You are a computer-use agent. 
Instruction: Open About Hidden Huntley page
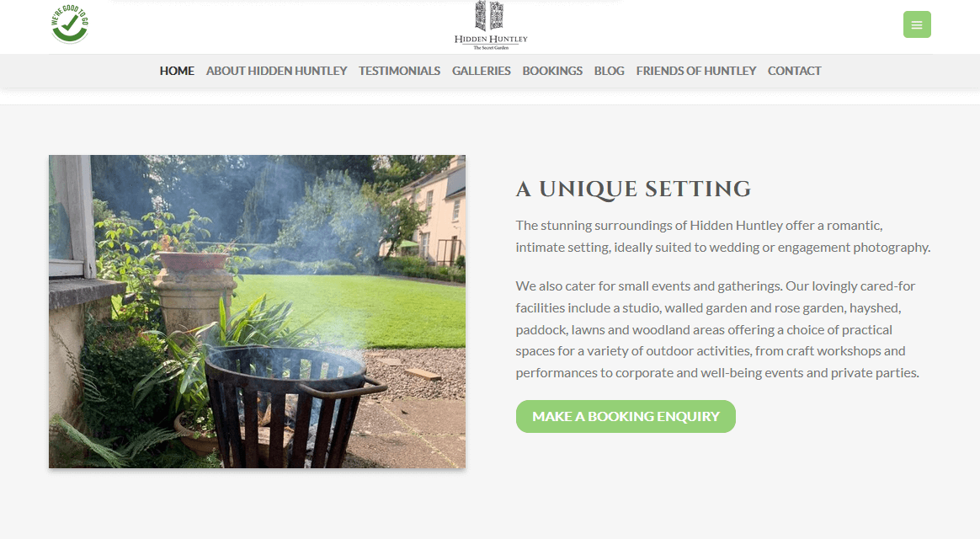(x=276, y=71)
